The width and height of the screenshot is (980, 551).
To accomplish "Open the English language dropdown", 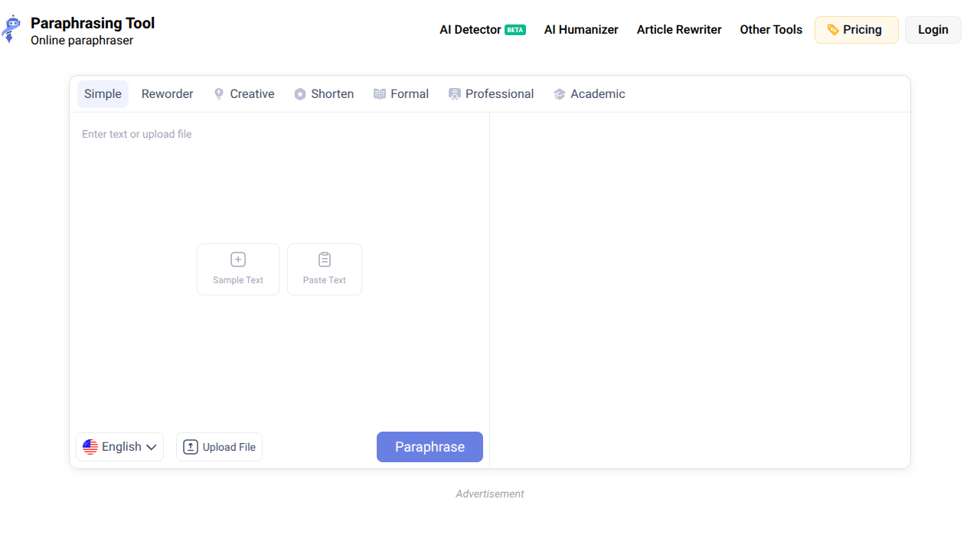I will [152, 446].
